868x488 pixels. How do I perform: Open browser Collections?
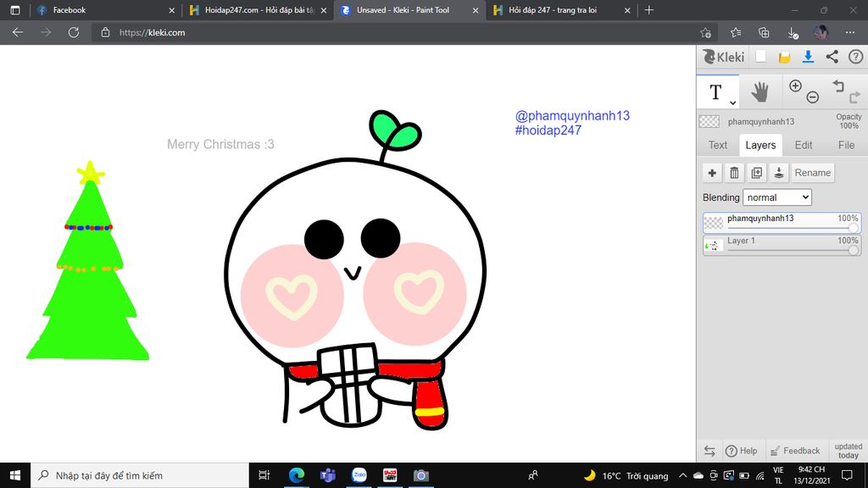[764, 33]
